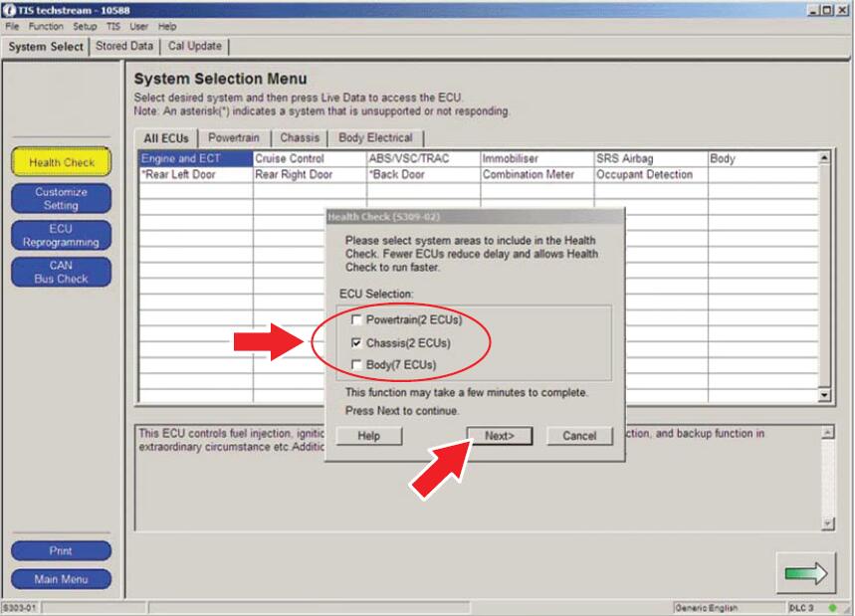Screen dimensions: 855x616
Task: Select the Rear Right Door cell
Action: 310,174
